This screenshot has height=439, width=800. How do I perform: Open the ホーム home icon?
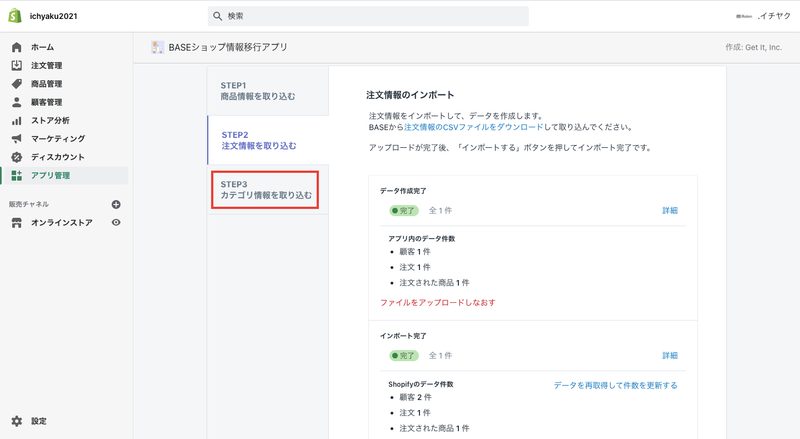pyautogui.click(x=16, y=47)
